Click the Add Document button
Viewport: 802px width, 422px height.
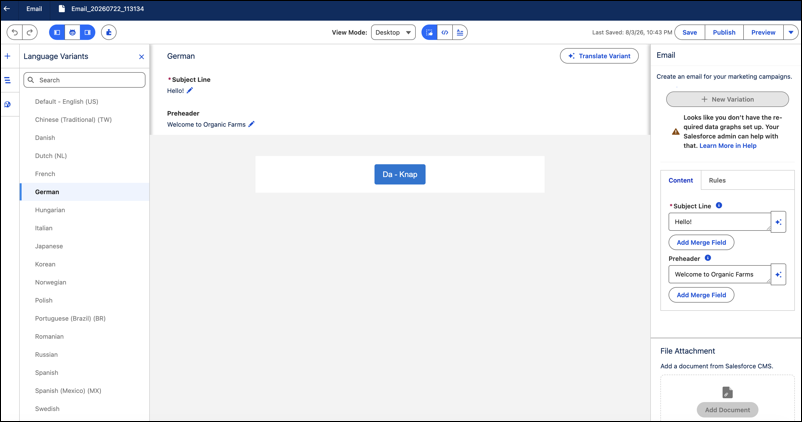coord(727,410)
